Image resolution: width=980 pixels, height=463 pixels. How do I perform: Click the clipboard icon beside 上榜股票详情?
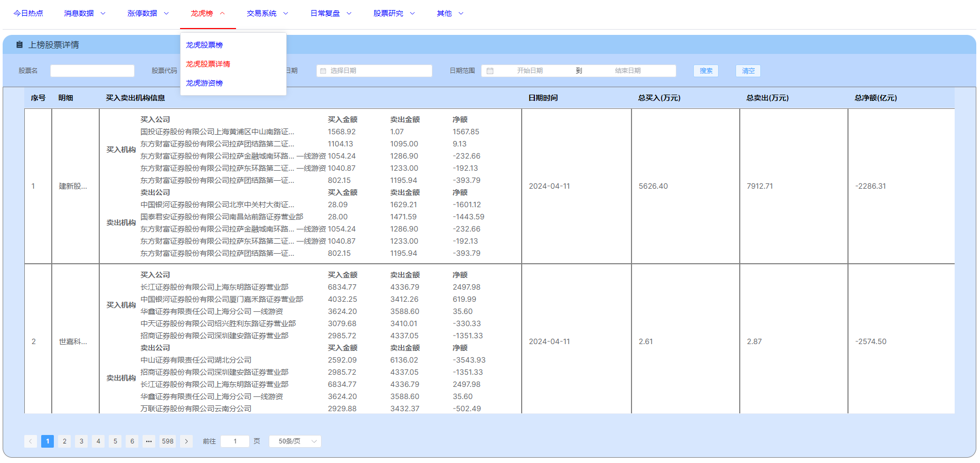[20, 45]
